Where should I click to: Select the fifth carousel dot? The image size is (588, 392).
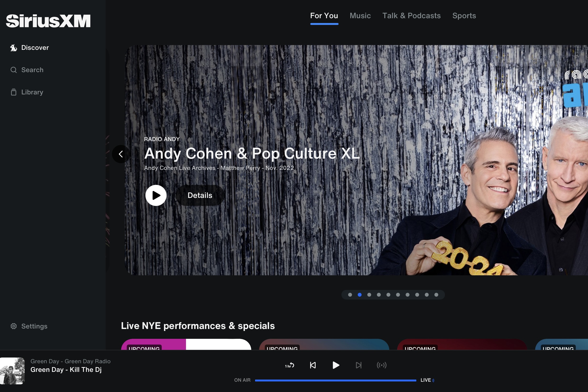pos(388,295)
